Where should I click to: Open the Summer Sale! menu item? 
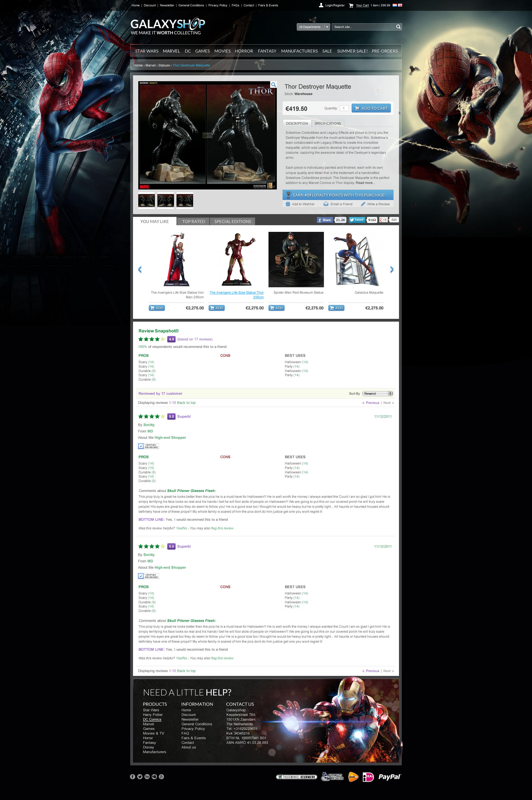click(352, 51)
